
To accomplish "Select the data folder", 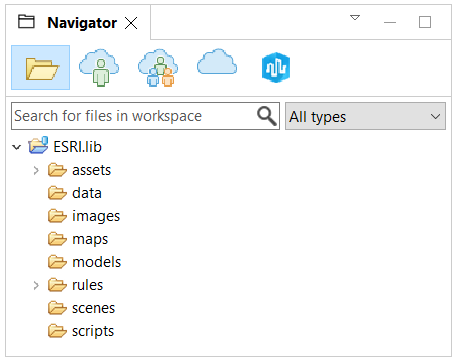I will 75,193.
